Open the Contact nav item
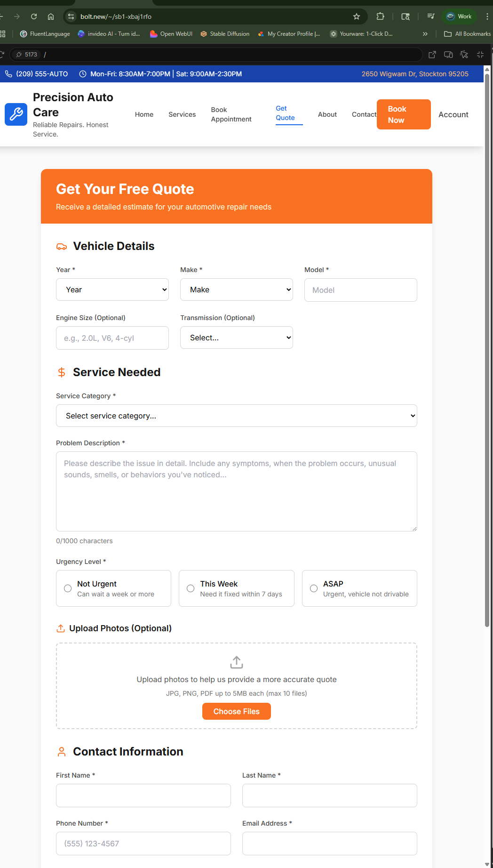The width and height of the screenshot is (493, 868). pyautogui.click(x=364, y=114)
